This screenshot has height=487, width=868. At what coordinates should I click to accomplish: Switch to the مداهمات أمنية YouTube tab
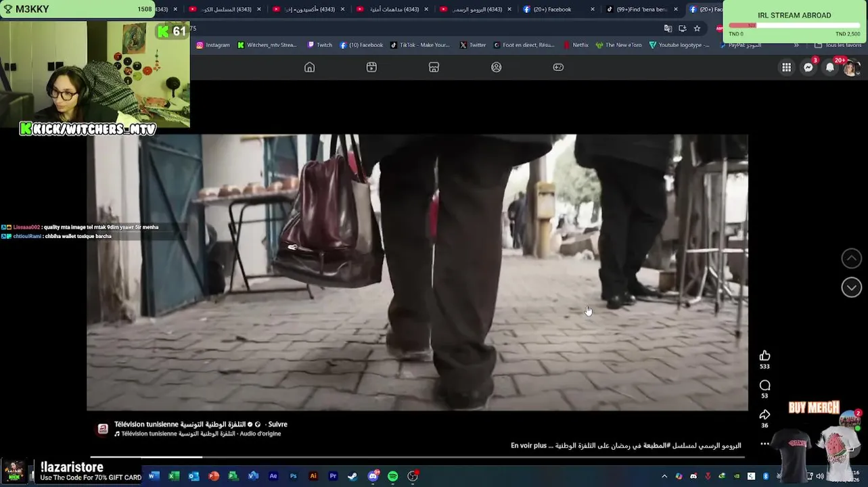point(393,9)
